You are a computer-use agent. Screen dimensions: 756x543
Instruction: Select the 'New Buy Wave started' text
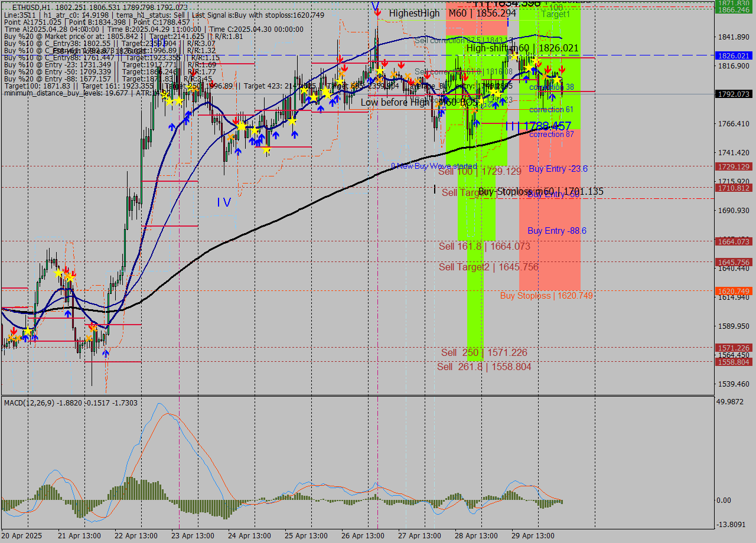[434, 166]
